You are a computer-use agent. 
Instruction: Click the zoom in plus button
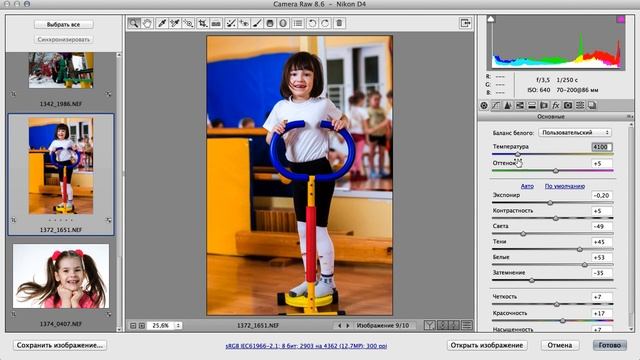(x=142, y=326)
